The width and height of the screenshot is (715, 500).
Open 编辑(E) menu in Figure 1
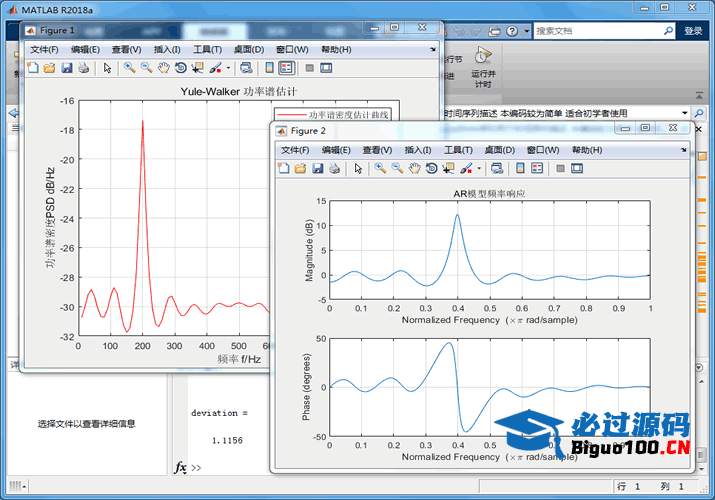coord(85,50)
